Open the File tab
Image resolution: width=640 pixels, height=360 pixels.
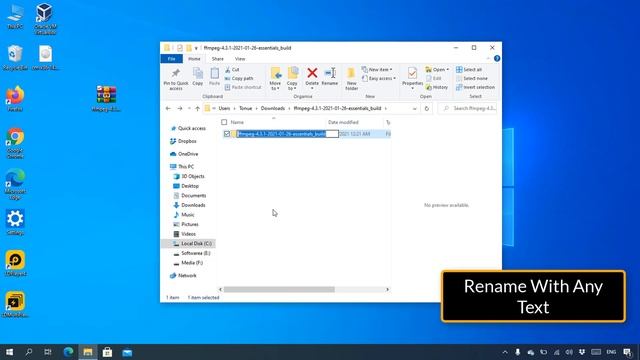tap(171, 59)
